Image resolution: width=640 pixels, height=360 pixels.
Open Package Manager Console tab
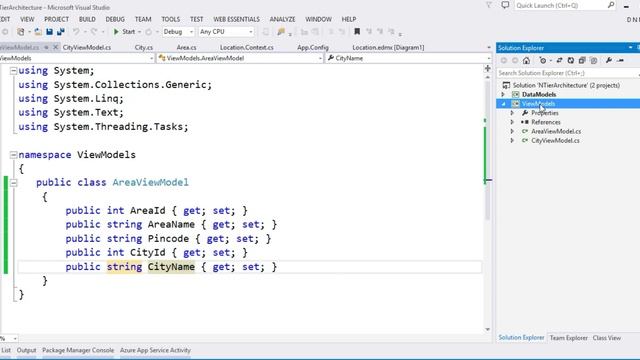[x=78, y=350]
